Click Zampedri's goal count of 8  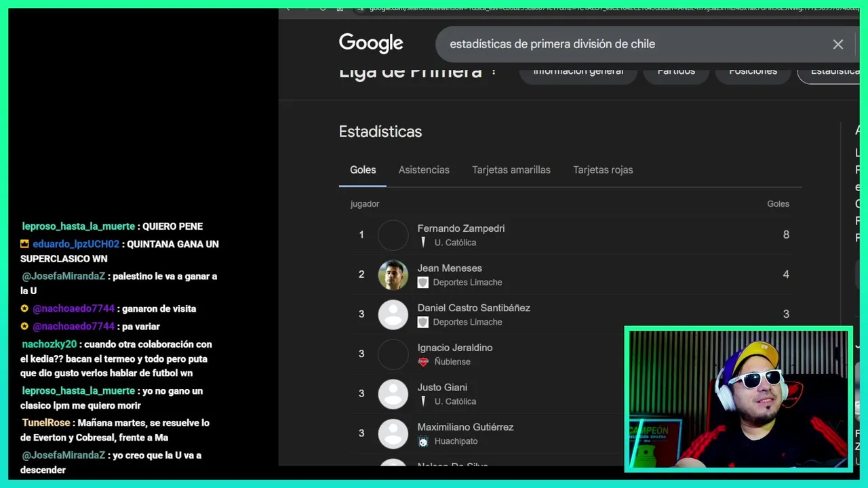786,235
